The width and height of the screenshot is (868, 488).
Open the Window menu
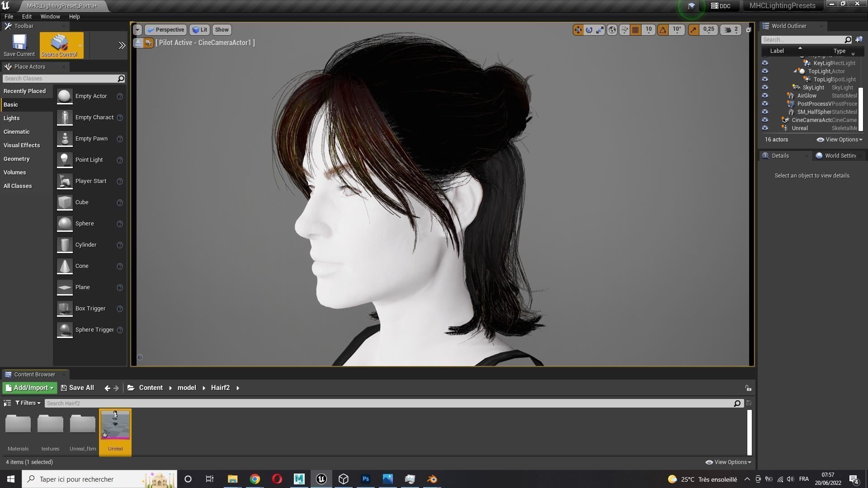50,16
